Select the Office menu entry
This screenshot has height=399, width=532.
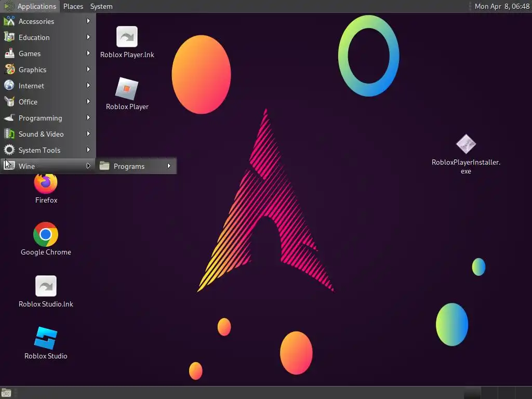[x=48, y=102]
